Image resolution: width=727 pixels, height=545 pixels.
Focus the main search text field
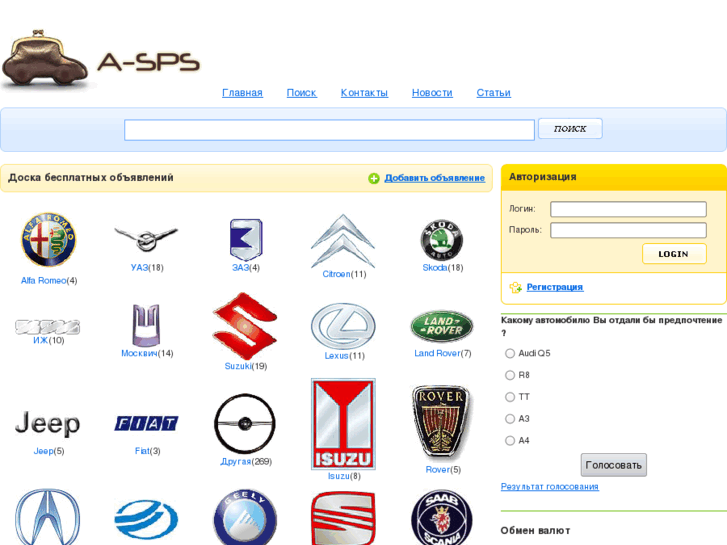329,129
